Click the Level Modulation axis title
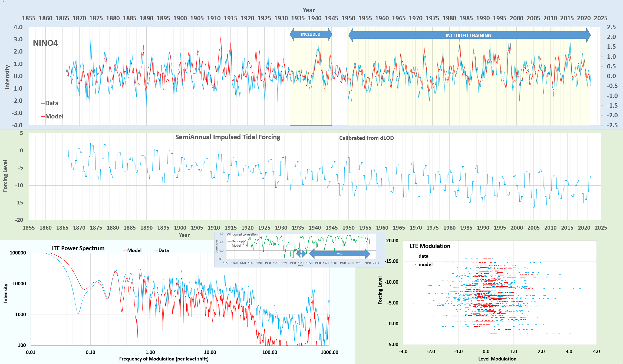 [x=497, y=359]
